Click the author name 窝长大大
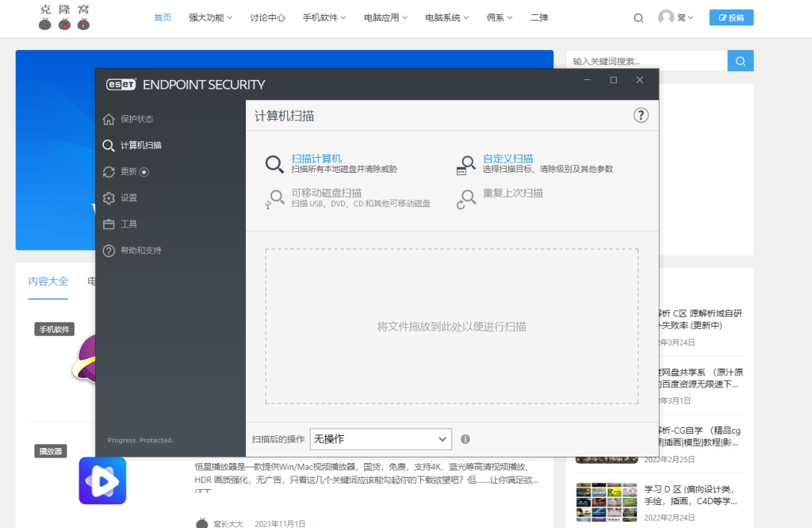 coord(228,523)
